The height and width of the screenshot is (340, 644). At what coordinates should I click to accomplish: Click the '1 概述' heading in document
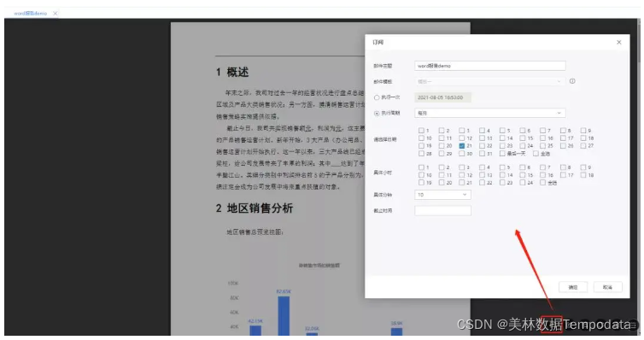[x=232, y=73]
